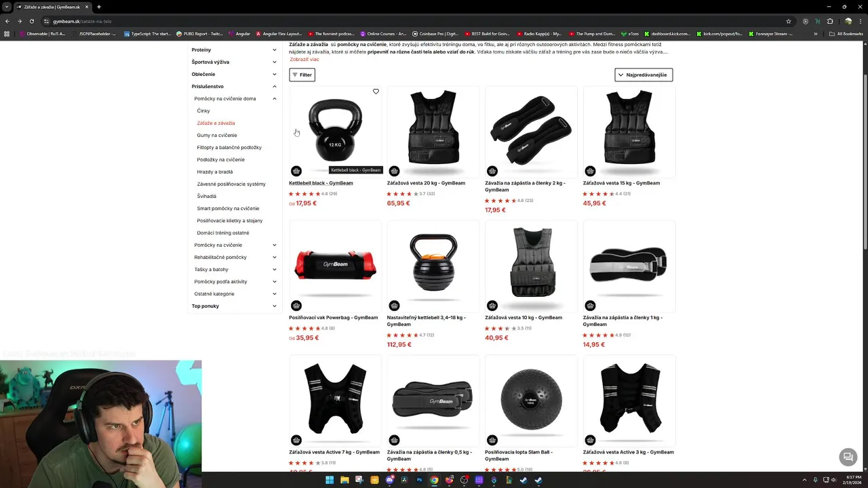
Task: Select Domáci tréning ostatné category
Action: (x=223, y=232)
